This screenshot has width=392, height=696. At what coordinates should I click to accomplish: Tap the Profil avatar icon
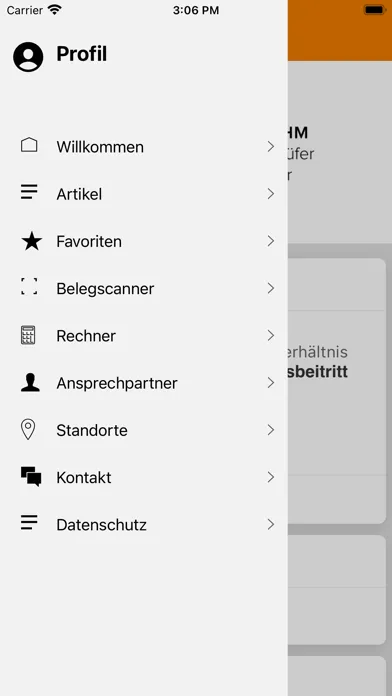[x=28, y=57]
